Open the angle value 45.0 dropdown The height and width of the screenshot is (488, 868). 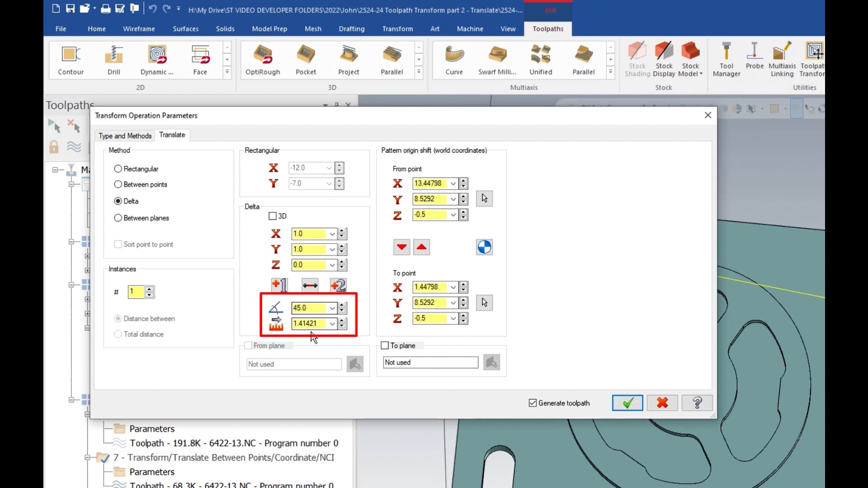coord(331,307)
